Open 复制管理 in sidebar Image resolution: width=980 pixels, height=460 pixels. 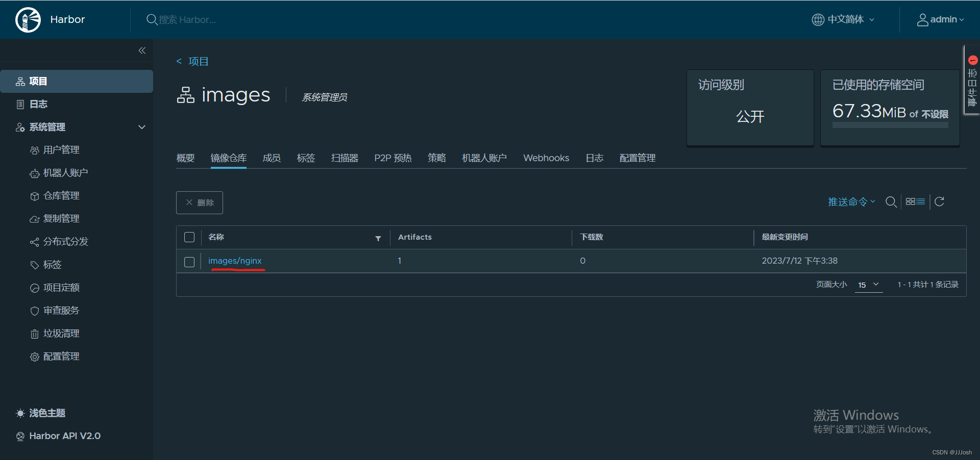click(61, 219)
